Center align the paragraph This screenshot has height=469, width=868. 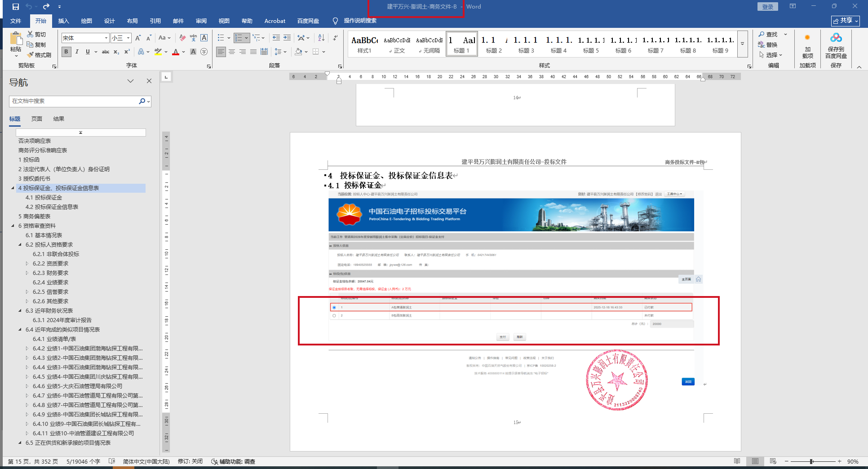click(x=232, y=52)
